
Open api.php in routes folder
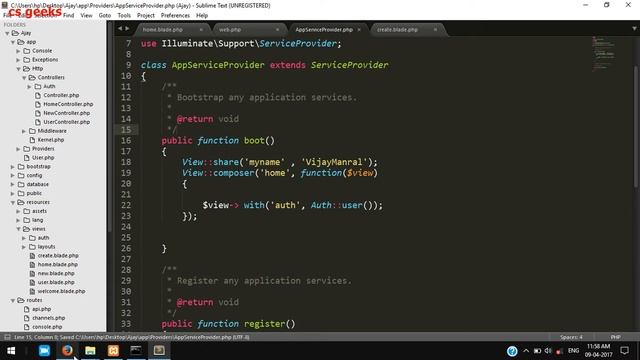point(41,309)
